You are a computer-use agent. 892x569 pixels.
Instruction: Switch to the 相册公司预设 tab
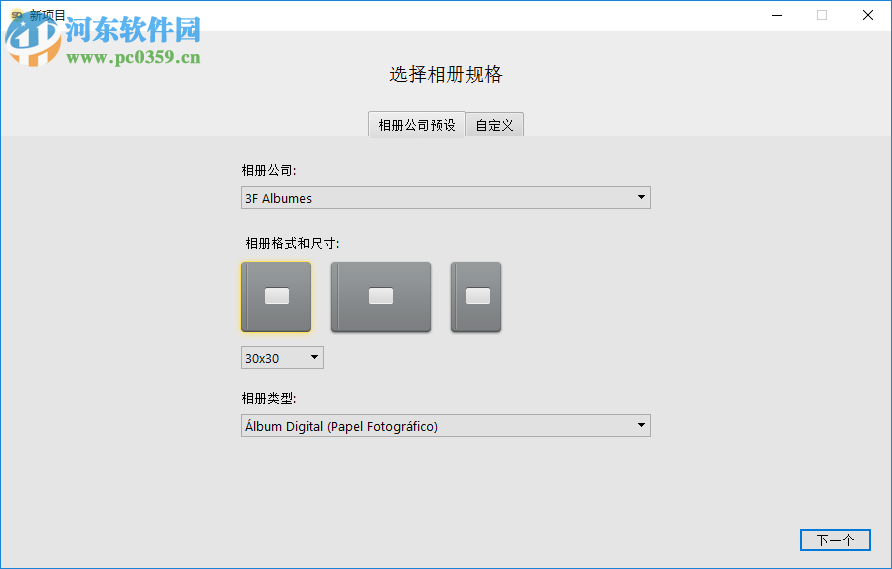click(x=417, y=125)
